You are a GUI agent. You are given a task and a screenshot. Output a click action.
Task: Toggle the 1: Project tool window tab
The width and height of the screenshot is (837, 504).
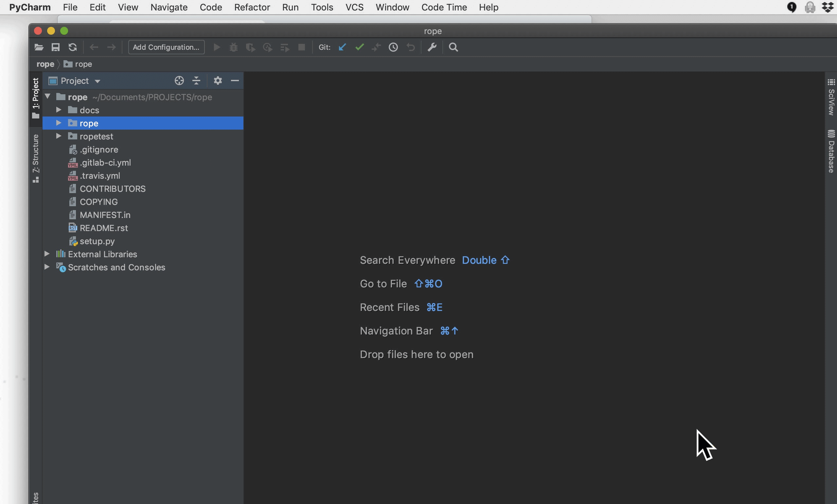point(36,99)
